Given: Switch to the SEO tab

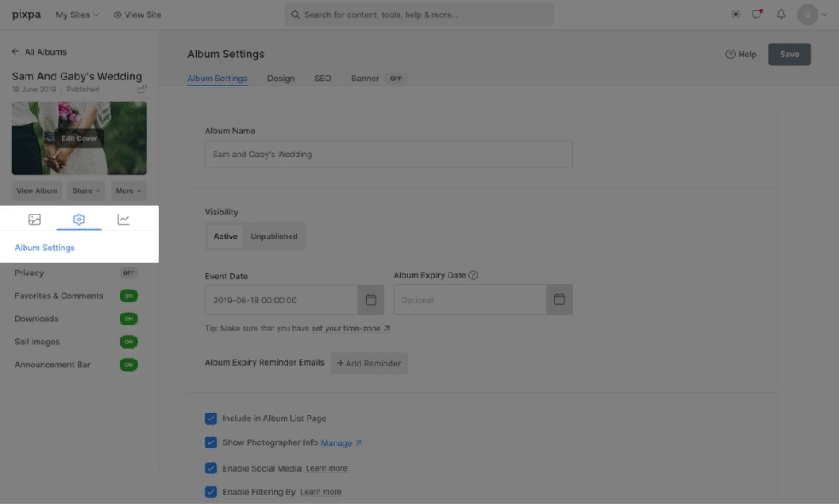Looking at the screenshot, I should [322, 79].
